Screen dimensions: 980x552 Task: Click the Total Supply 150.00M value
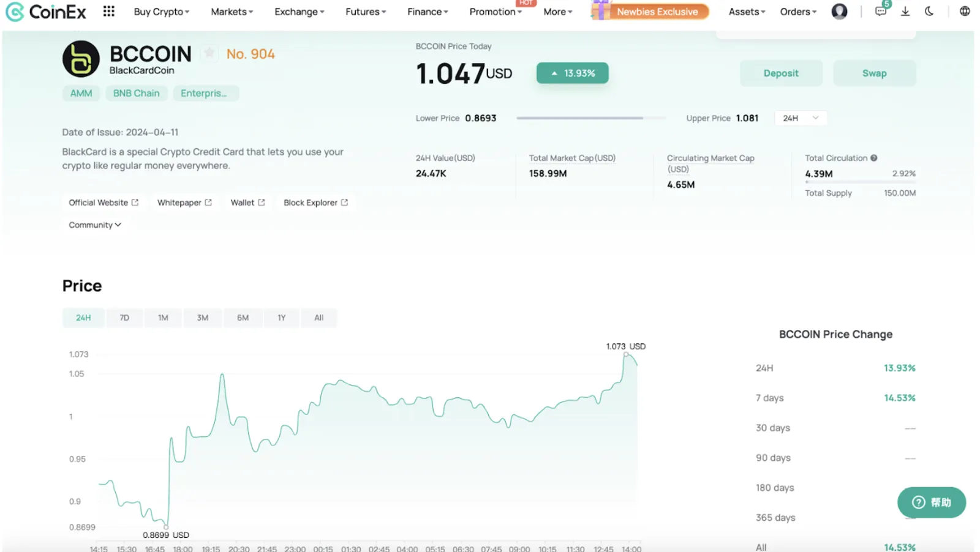click(x=900, y=193)
